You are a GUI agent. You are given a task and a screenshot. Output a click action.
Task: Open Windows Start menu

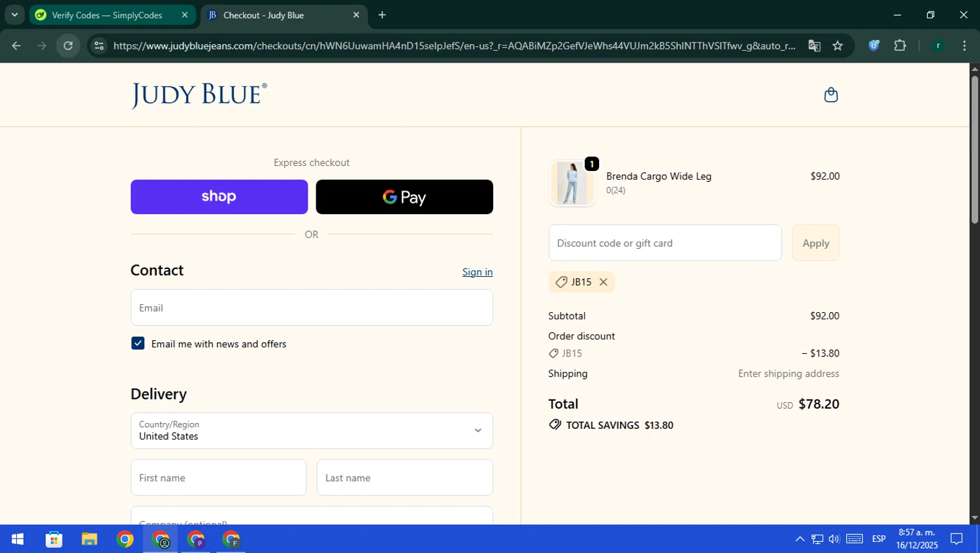(18, 539)
